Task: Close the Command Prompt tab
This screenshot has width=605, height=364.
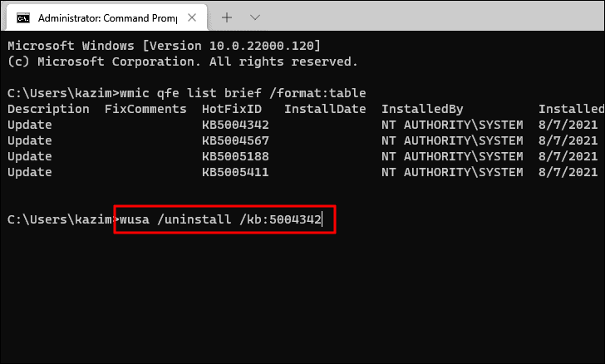Action: [x=192, y=17]
